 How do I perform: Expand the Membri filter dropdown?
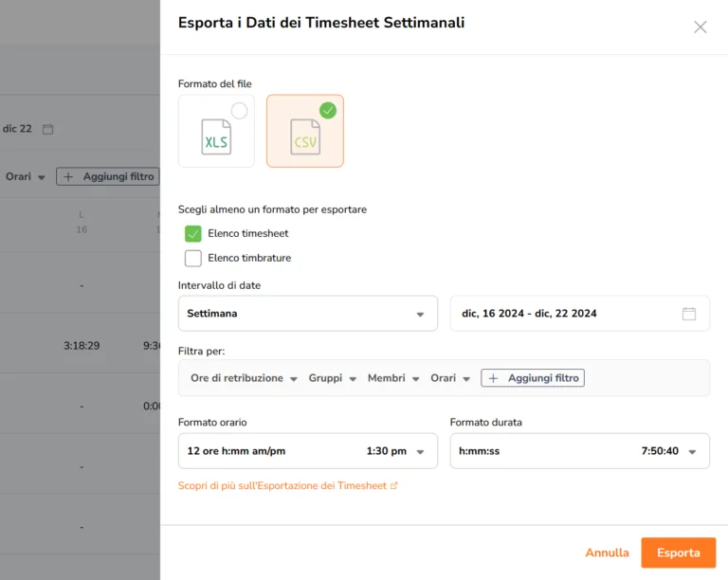[x=393, y=378]
